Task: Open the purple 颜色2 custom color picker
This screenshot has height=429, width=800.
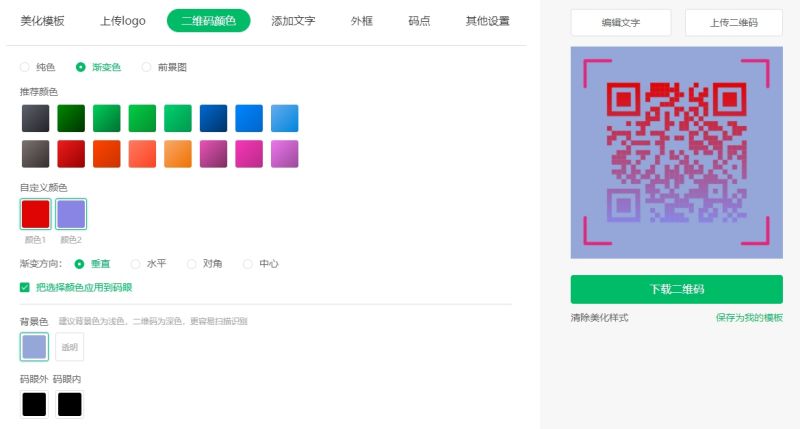Action: coord(71,214)
